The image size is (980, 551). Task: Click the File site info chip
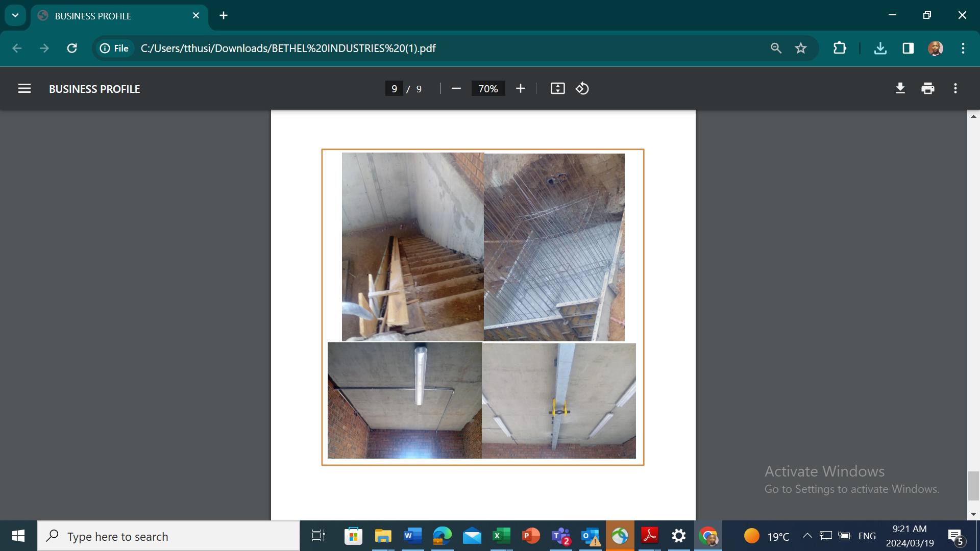point(114,48)
